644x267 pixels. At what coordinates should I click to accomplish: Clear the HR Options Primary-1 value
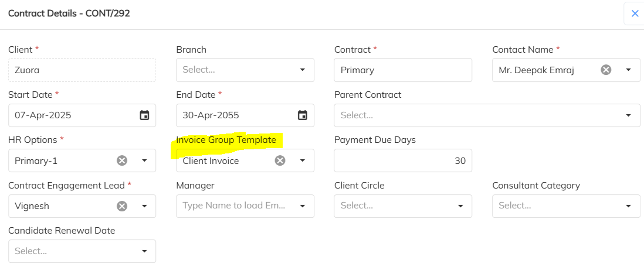click(121, 160)
